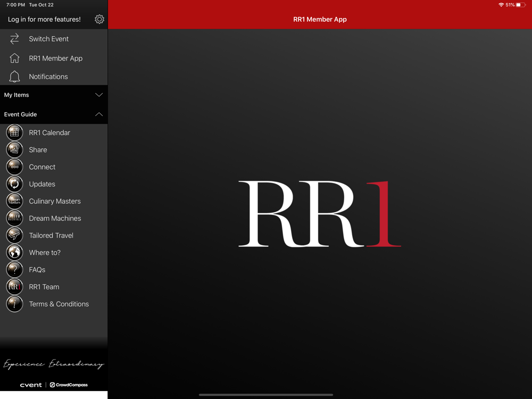
Task: Collapse the Event Guide section chevron
Action: (x=99, y=114)
